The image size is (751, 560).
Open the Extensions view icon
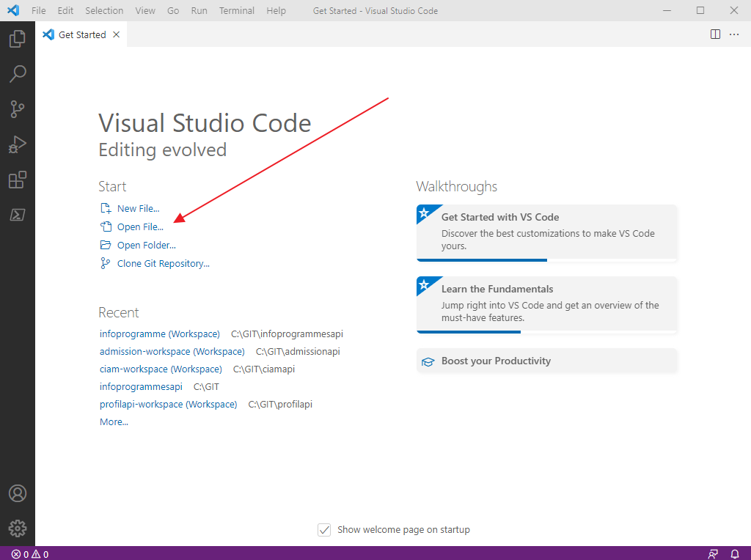tap(18, 180)
